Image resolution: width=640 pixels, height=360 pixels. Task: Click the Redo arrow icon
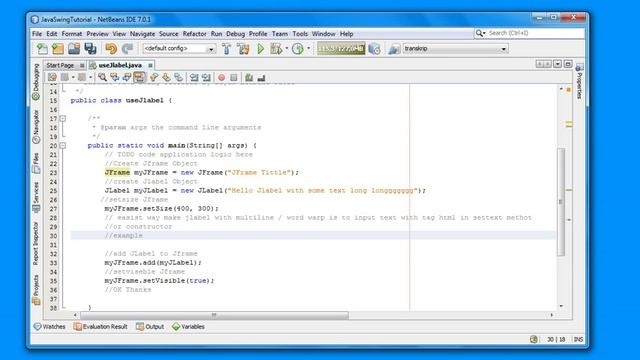coord(127,49)
